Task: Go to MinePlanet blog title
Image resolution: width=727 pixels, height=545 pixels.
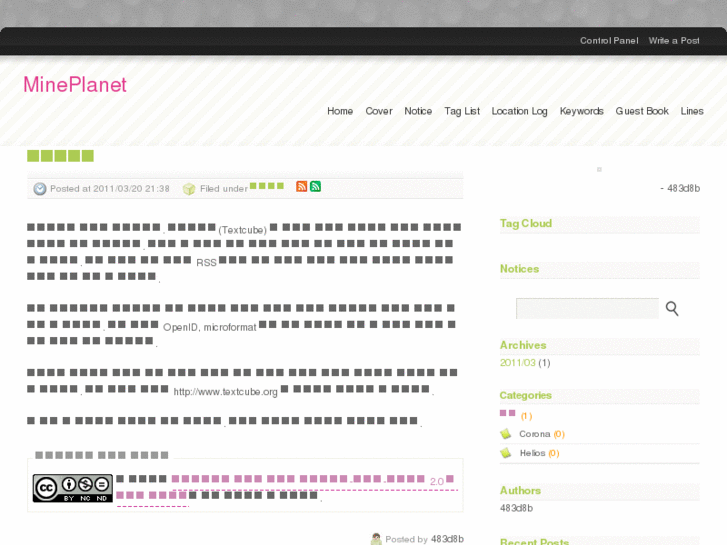Action: [x=75, y=85]
